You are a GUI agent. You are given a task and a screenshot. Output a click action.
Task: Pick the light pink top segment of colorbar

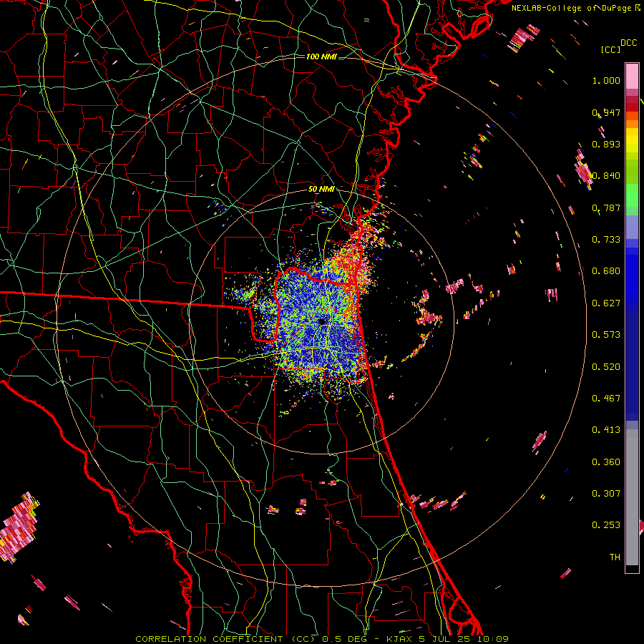(632, 76)
